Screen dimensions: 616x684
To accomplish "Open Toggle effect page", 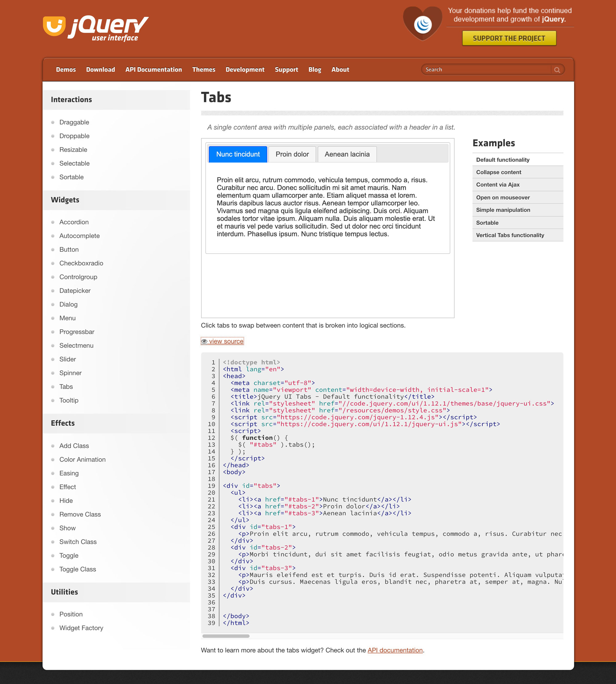I will (x=69, y=555).
